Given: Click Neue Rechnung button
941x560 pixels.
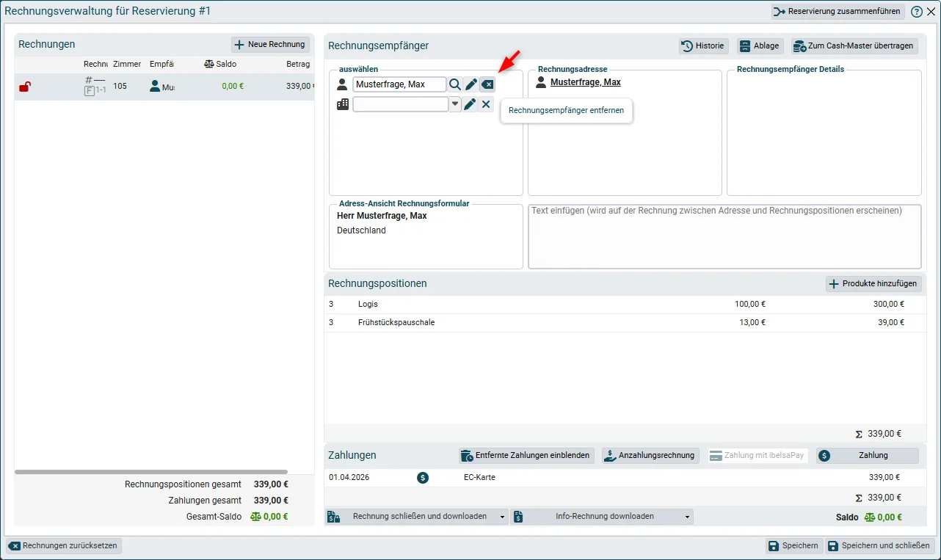Looking at the screenshot, I should [x=270, y=45].
